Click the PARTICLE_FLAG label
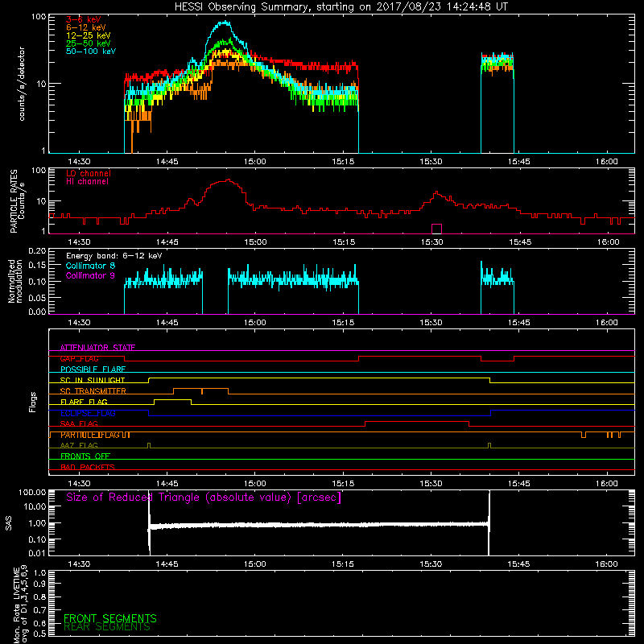Image resolution: width=644 pixels, height=644 pixels. (x=90, y=435)
